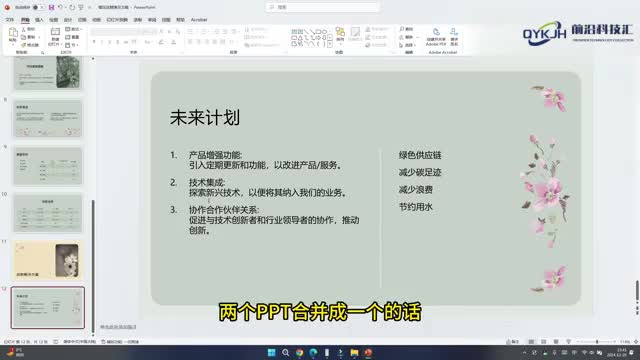Click the text '技术集成:'
Screen dimensions: 640x360
click(x=207, y=182)
